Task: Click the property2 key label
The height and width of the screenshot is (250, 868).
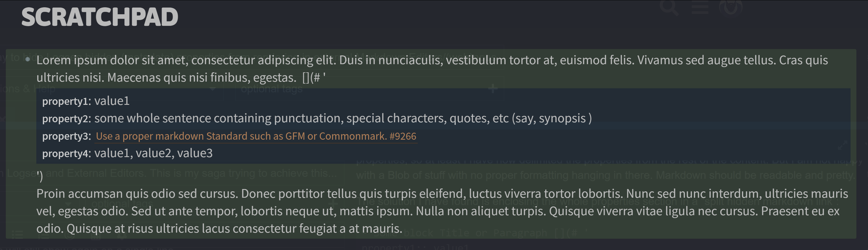Action: point(67,118)
